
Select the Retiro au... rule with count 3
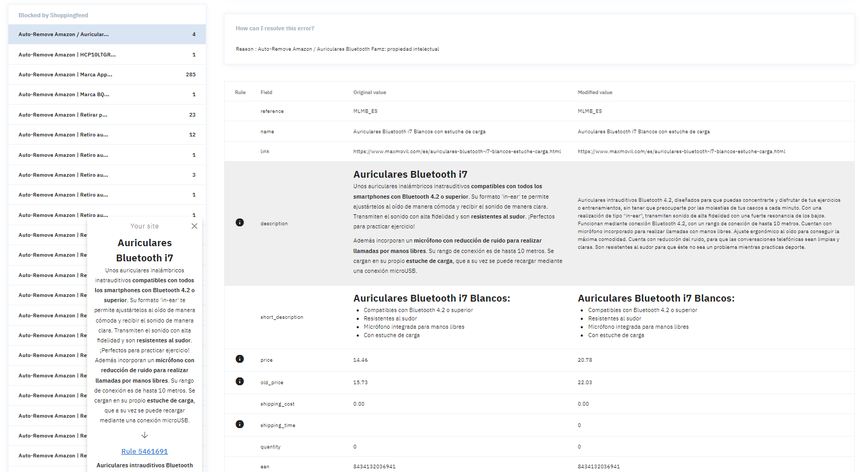coord(107,175)
